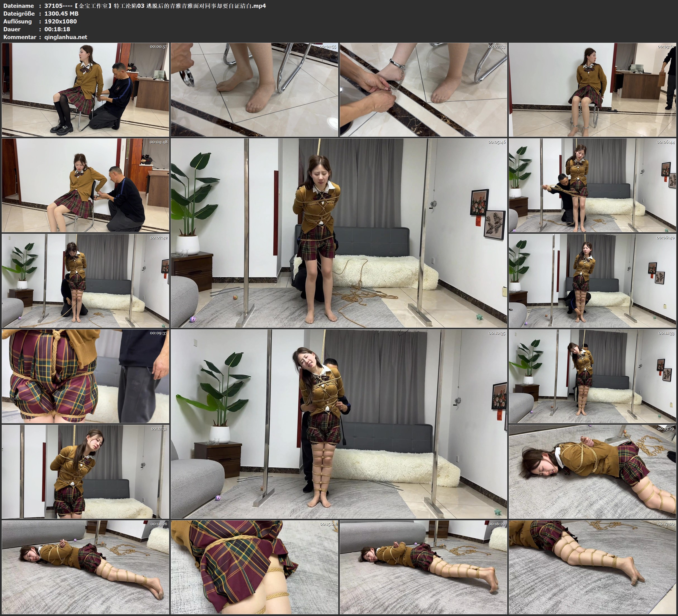Open the large frame at 00:05:46

pyautogui.click(x=339, y=233)
